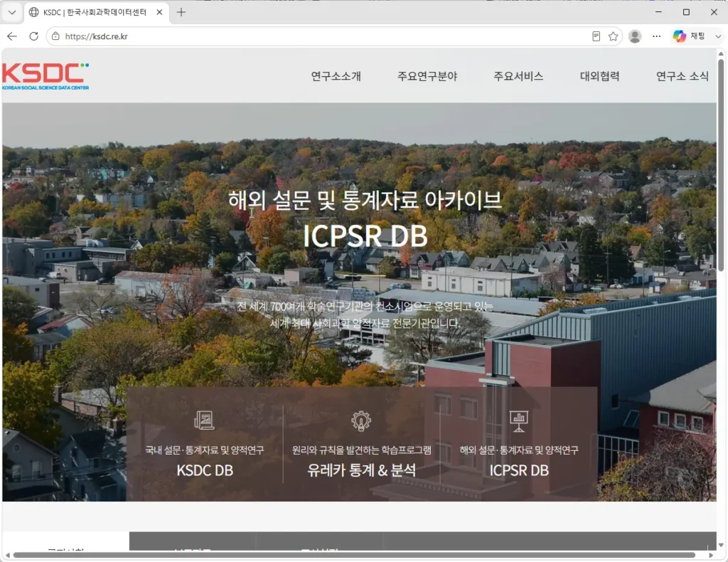This screenshot has height=562, width=728.
Task: Open the tab list dropdown arrow
Action: [x=12, y=12]
